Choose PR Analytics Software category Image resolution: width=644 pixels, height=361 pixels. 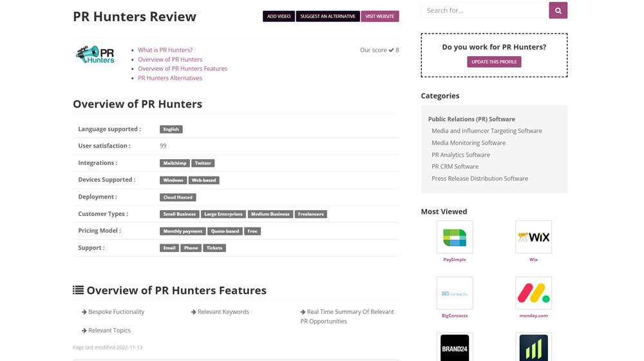point(461,155)
